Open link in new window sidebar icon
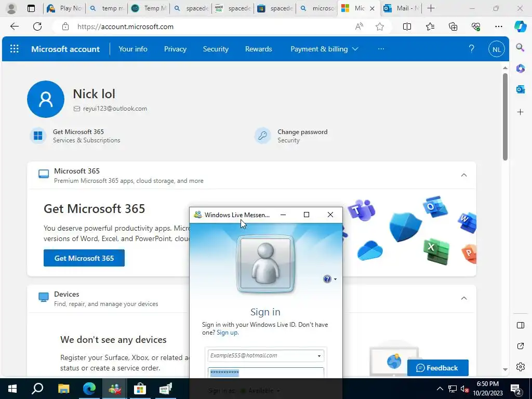This screenshot has height=399, width=532. click(x=520, y=346)
